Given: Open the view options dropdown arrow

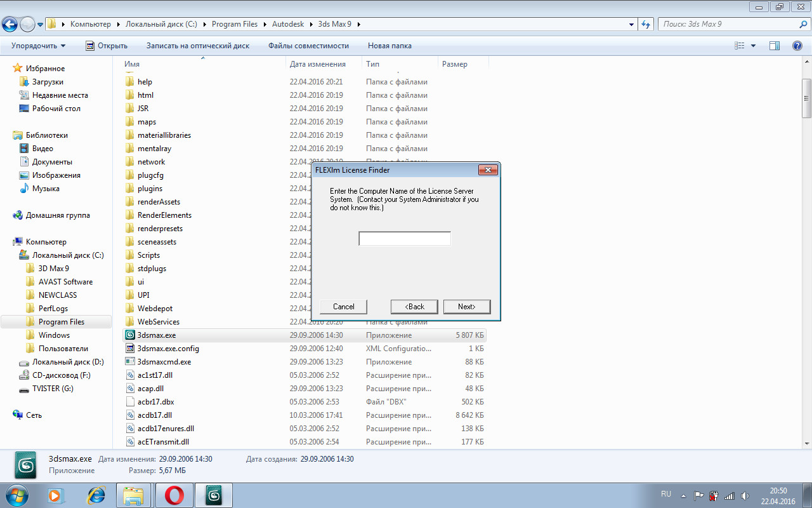Looking at the screenshot, I should 754,46.
